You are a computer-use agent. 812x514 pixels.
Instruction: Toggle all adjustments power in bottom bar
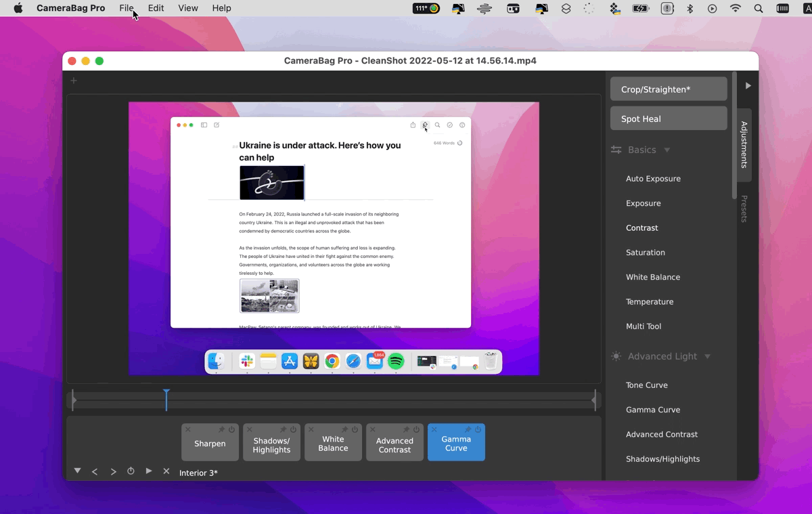coord(131,471)
